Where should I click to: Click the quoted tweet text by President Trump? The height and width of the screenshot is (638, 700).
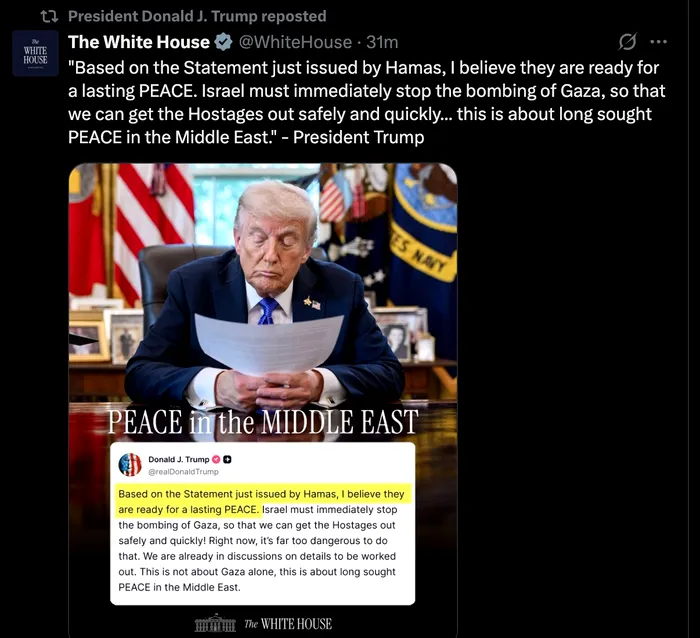tap(367, 103)
